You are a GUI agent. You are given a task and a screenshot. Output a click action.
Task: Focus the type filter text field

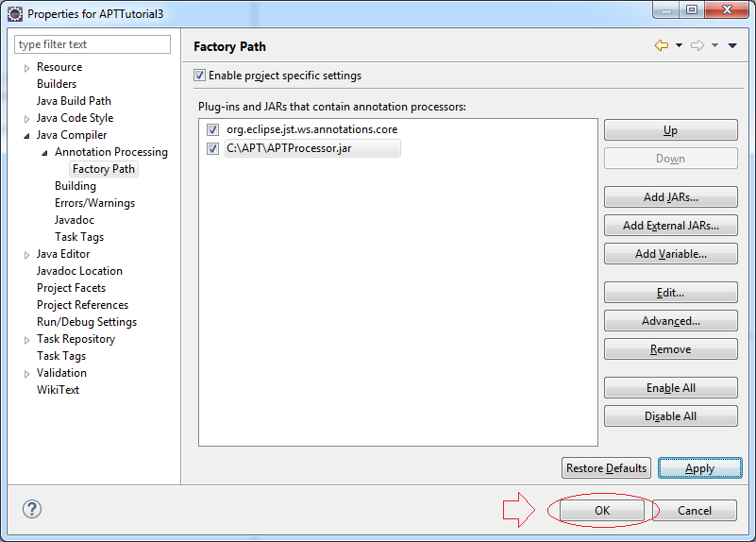pos(92,44)
